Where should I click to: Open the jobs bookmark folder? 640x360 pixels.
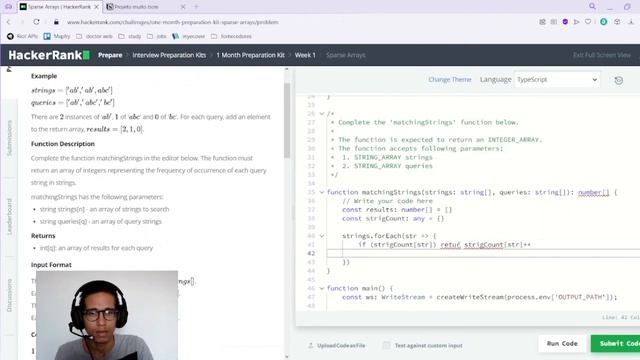(157, 36)
